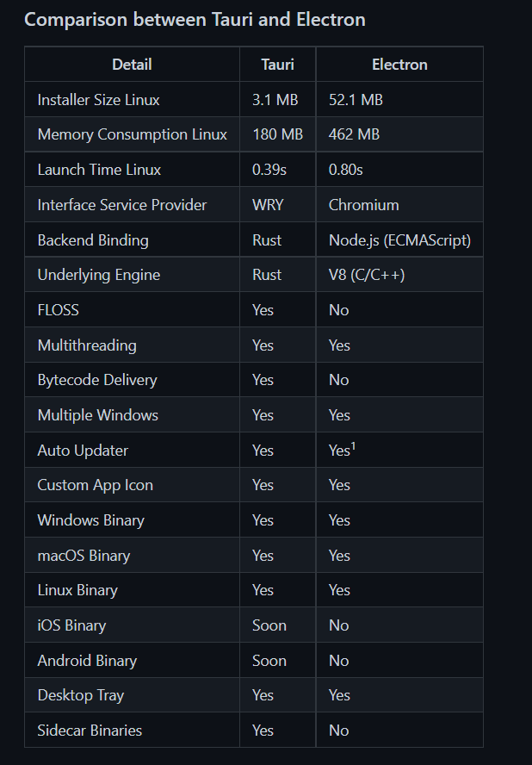
Task: Click the 0.39s launch time value
Action: point(269,170)
